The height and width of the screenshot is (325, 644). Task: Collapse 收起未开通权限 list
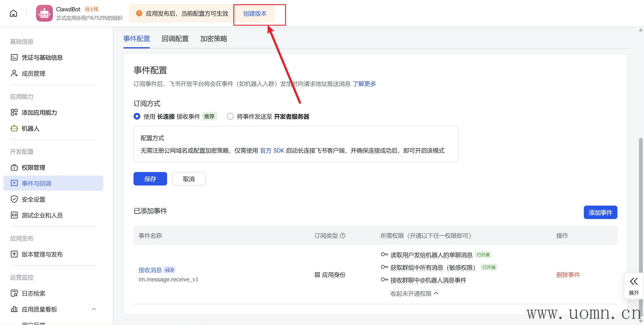point(414,294)
